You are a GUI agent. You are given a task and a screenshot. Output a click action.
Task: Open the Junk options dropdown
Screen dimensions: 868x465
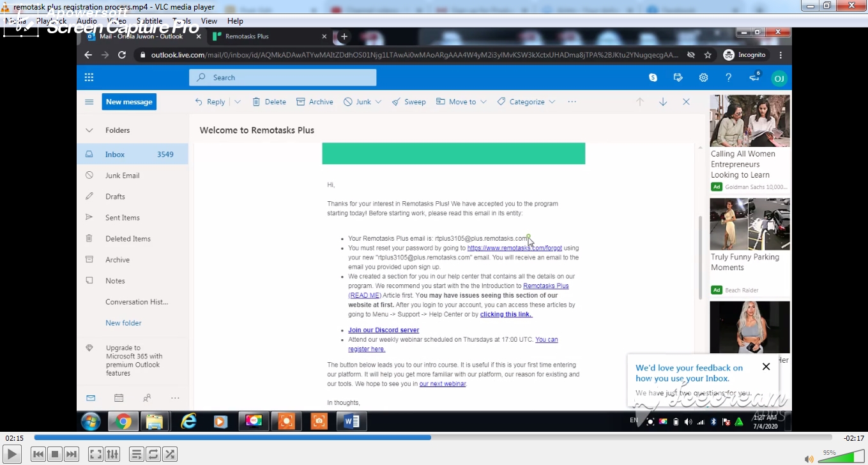[x=378, y=102]
